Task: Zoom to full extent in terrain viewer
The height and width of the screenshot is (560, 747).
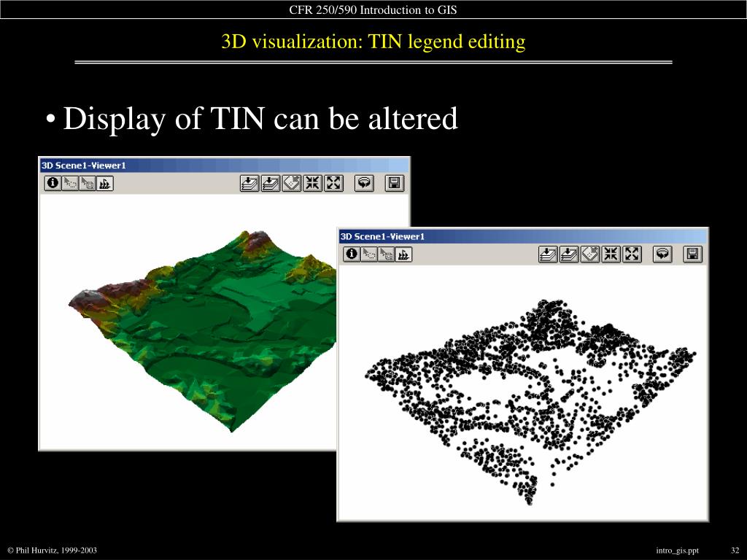Action: [249, 183]
